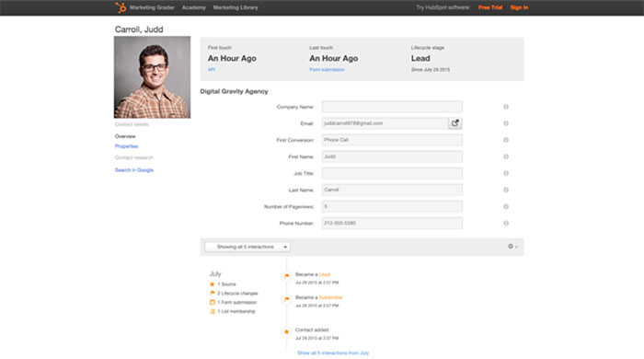Open the timeline settings gear menu
The image size is (644, 359).
512,247
